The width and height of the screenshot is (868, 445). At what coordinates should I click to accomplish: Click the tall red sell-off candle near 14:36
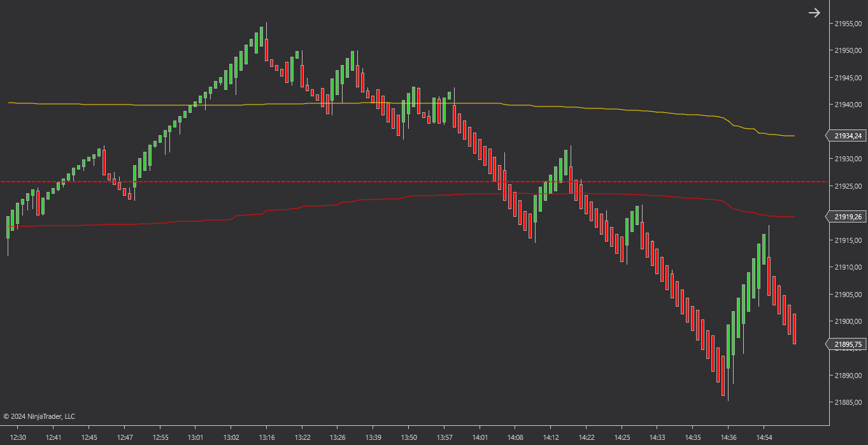(723, 376)
